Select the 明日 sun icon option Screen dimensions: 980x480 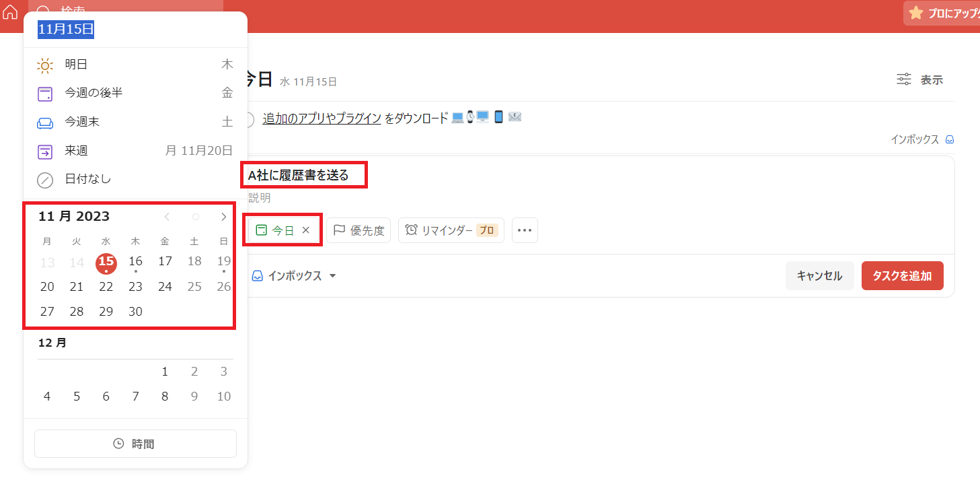(x=135, y=65)
